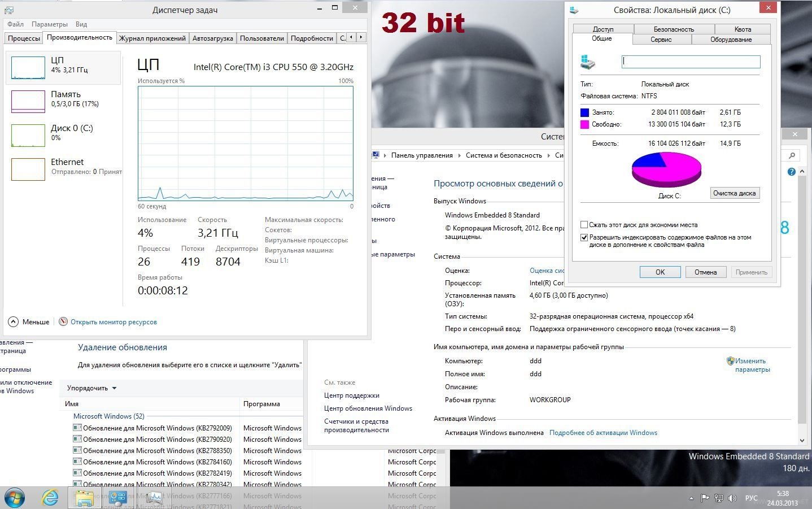812x509 pixels.
Task: Open Сервис tab in disk properties
Action: (x=661, y=40)
